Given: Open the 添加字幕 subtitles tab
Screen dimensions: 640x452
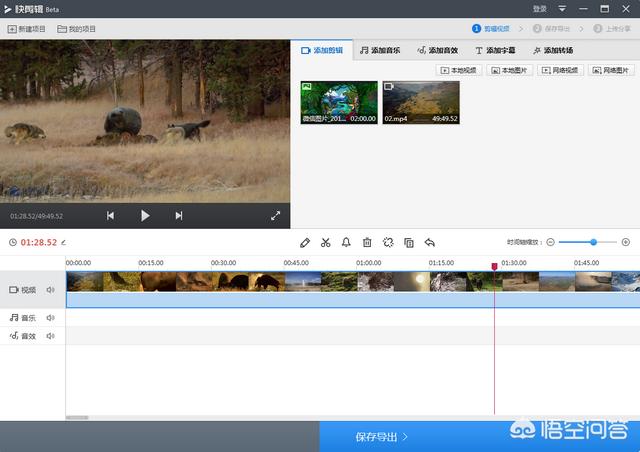Looking at the screenshot, I should (x=495, y=50).
